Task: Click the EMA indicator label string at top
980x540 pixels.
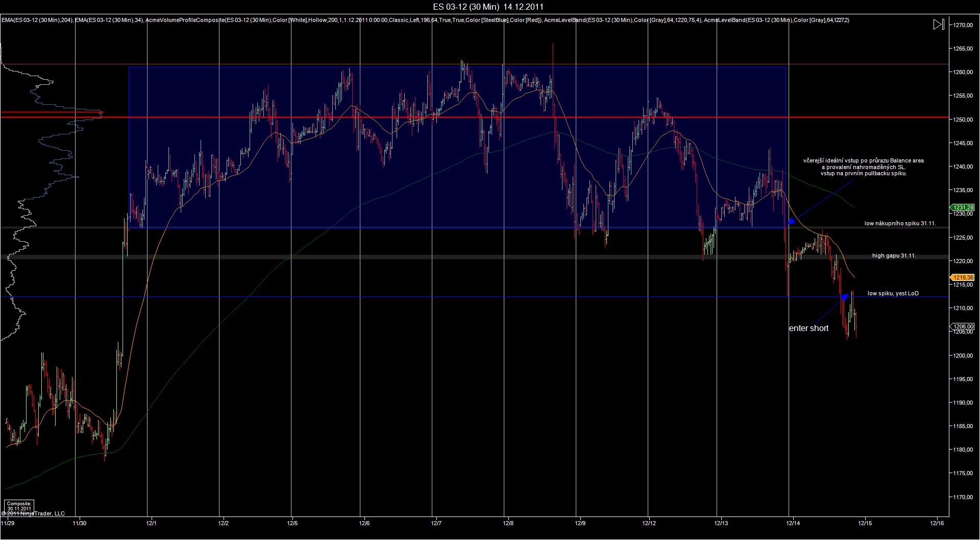Action: 425,20
